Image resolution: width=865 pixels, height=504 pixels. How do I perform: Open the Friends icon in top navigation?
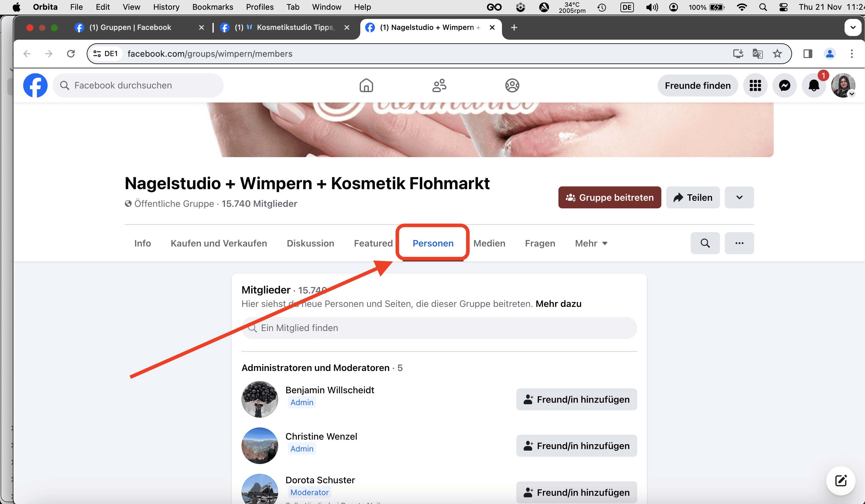point(439,85)
